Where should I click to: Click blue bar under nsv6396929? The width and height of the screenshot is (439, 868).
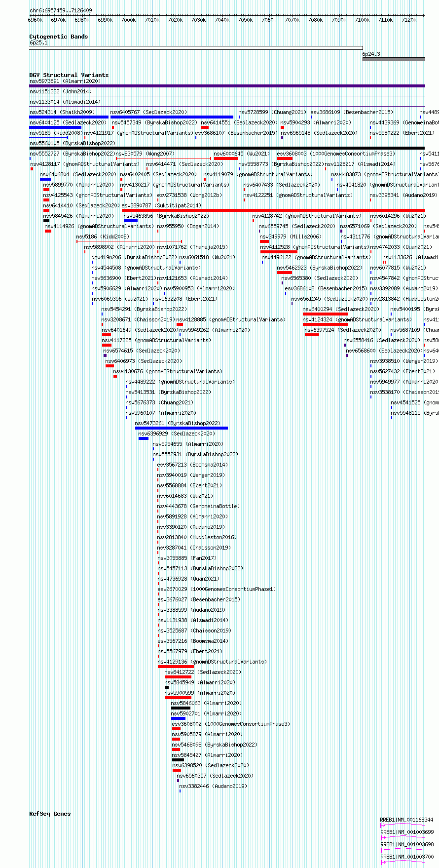pos(144,438)
